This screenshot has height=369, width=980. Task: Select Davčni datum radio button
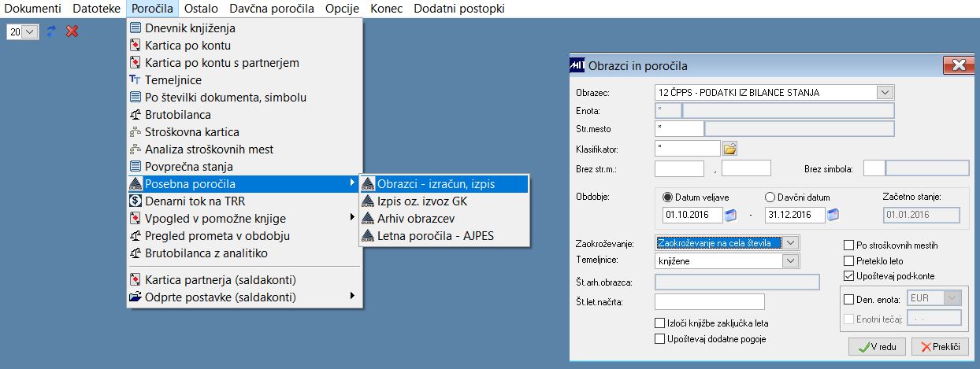pos(770,197)
